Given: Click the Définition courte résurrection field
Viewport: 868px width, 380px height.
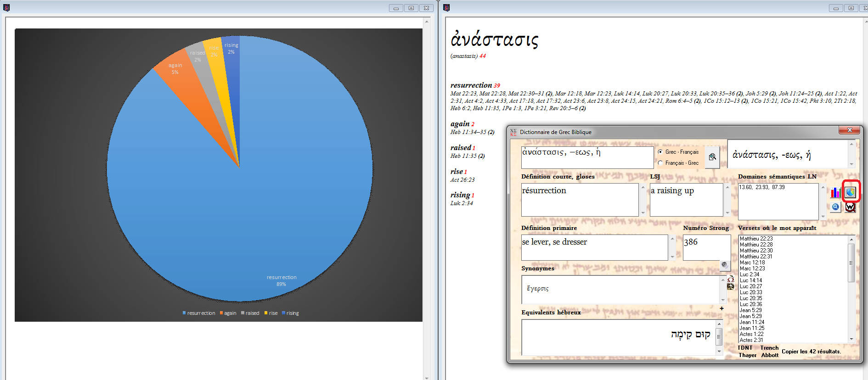Looking at the screenshot, I should 580,200.
